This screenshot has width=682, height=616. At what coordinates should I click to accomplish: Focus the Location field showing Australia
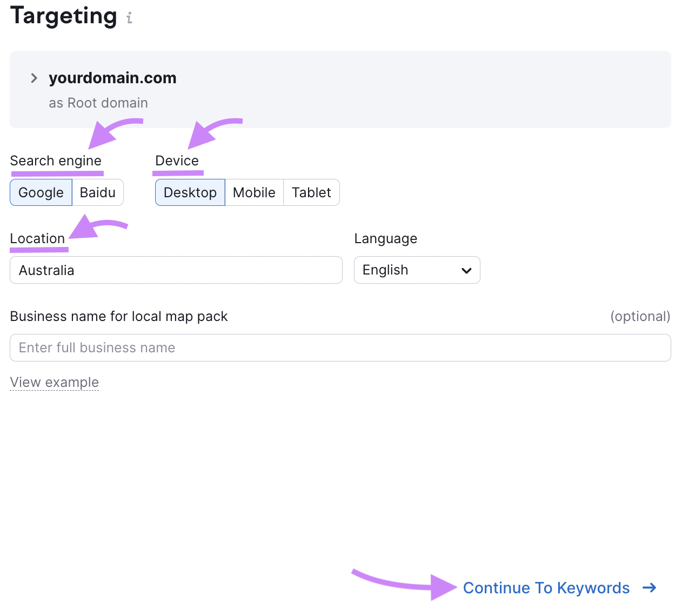click(176, 270)
